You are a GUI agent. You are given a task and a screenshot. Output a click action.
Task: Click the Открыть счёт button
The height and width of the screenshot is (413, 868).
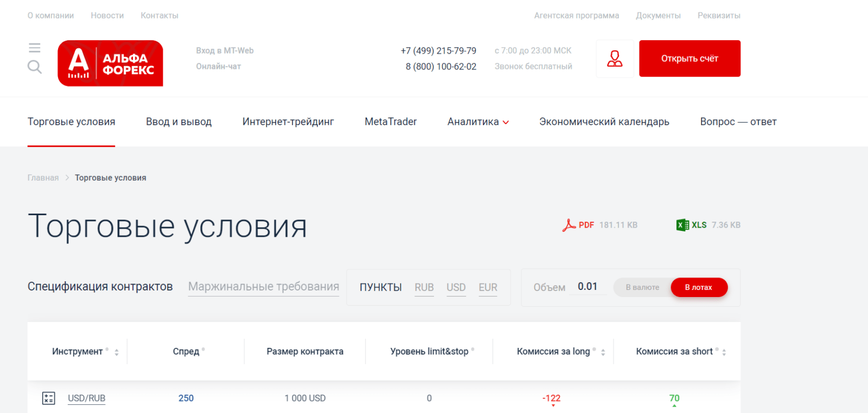pos(690,59)
